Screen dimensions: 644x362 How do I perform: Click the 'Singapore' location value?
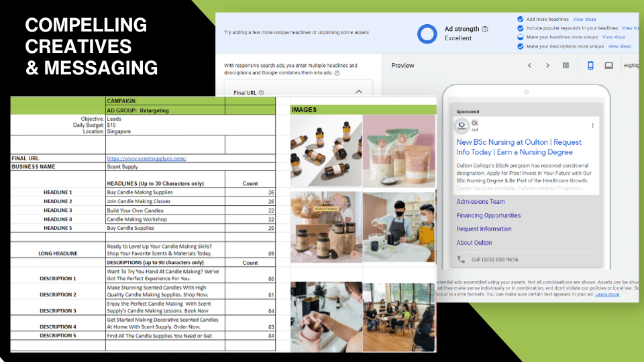point(119,132)
